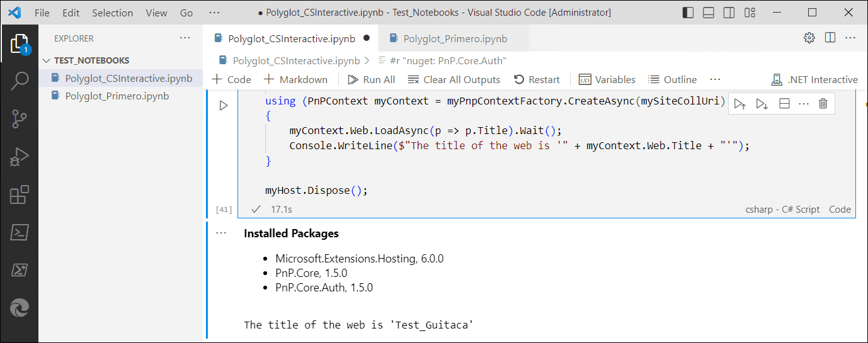The image size is (868, 343).
Task: Open the Search view in activity bar
Action: pos(20,81)
